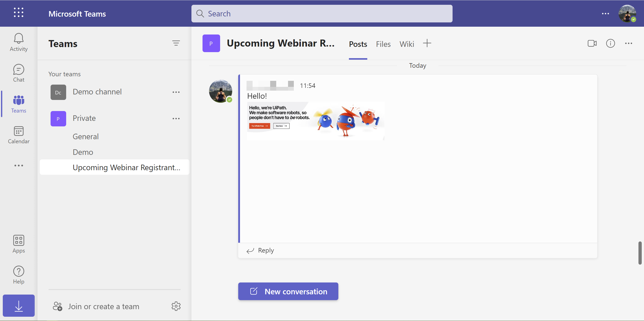Viewport: 644px width, 321px height.
Task: Switch to the Files tab
Action: click(383, 44)
